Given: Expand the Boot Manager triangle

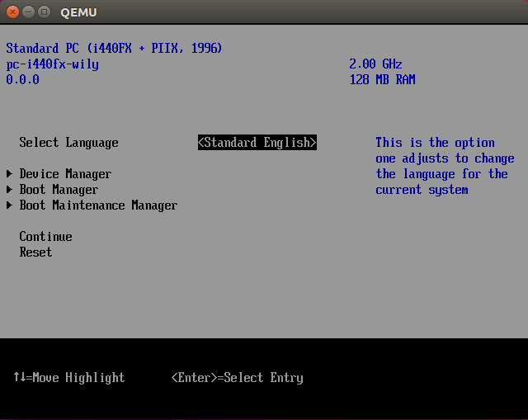Looking at the screenshot, I should pyautogui.click(x=10, y=190).
